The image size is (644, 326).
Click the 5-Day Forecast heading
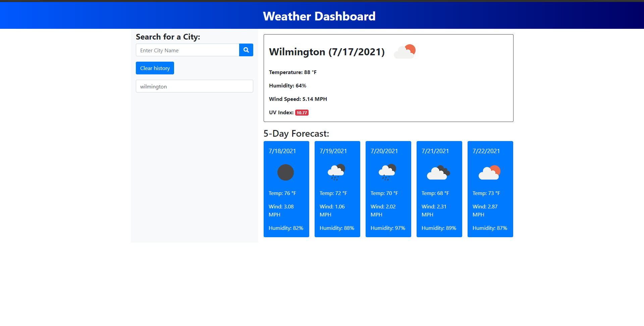(x=296, y=133)
